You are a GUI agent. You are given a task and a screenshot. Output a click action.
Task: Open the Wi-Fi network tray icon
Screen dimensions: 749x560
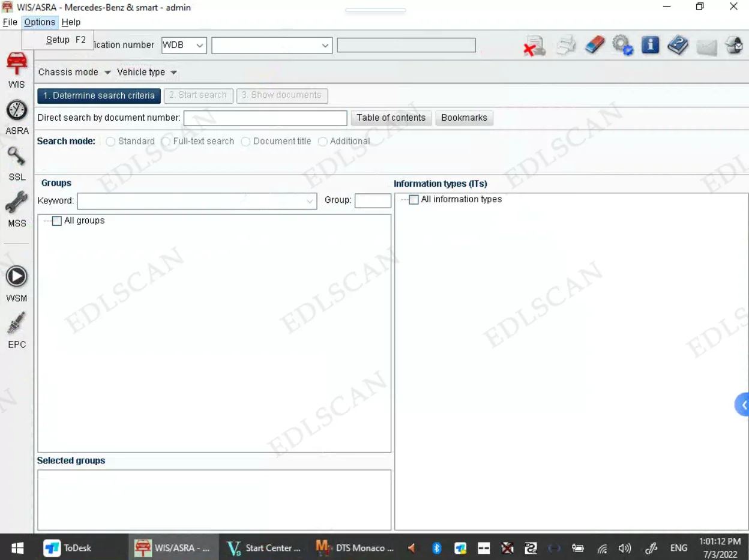602,548
